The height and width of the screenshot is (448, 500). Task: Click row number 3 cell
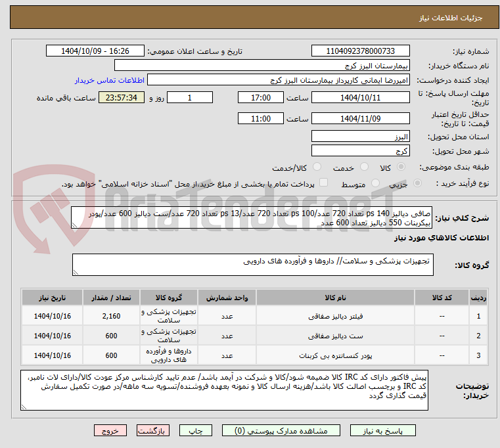click(x=478, y=355)
